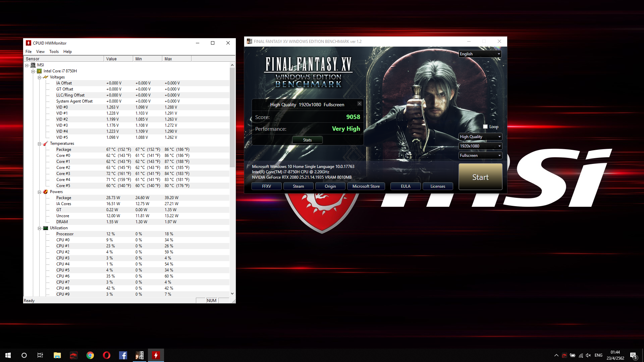
Task: Open the notification action center
Action: pos(633,355)
